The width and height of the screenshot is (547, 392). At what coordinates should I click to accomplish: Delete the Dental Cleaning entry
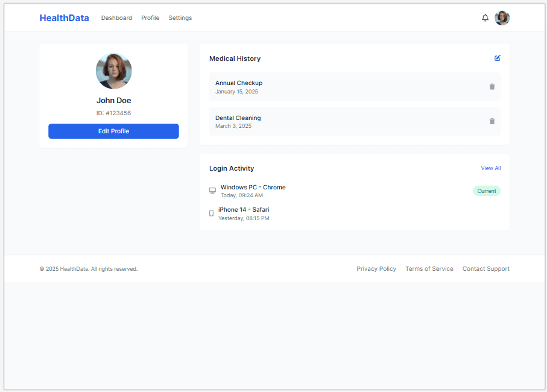click(492, 121)
